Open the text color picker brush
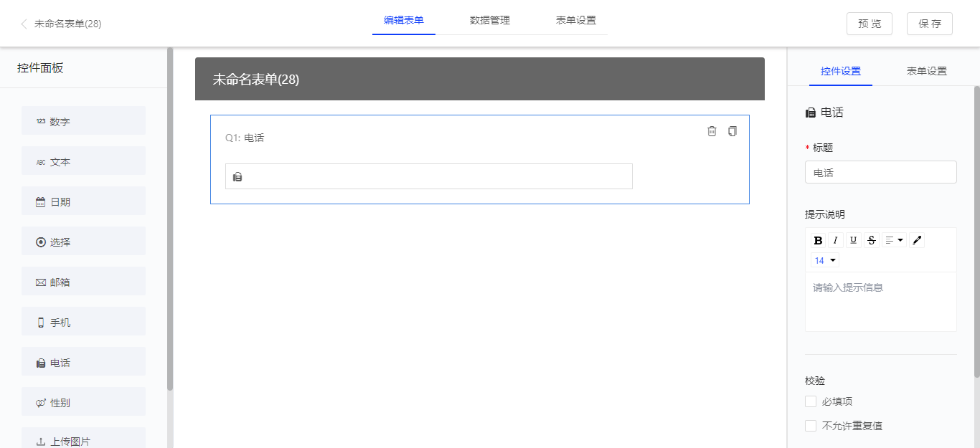The height and width of the screenshot is (448, 980). (917, 241)
